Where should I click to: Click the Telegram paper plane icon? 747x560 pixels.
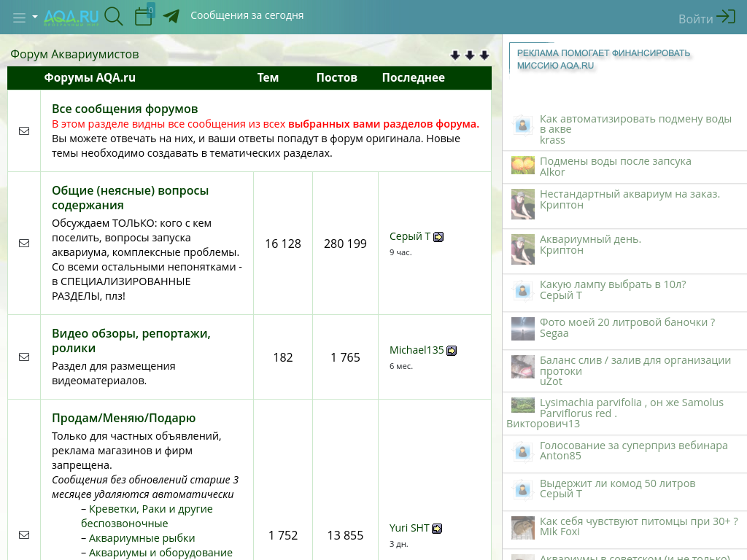[171, 16]
